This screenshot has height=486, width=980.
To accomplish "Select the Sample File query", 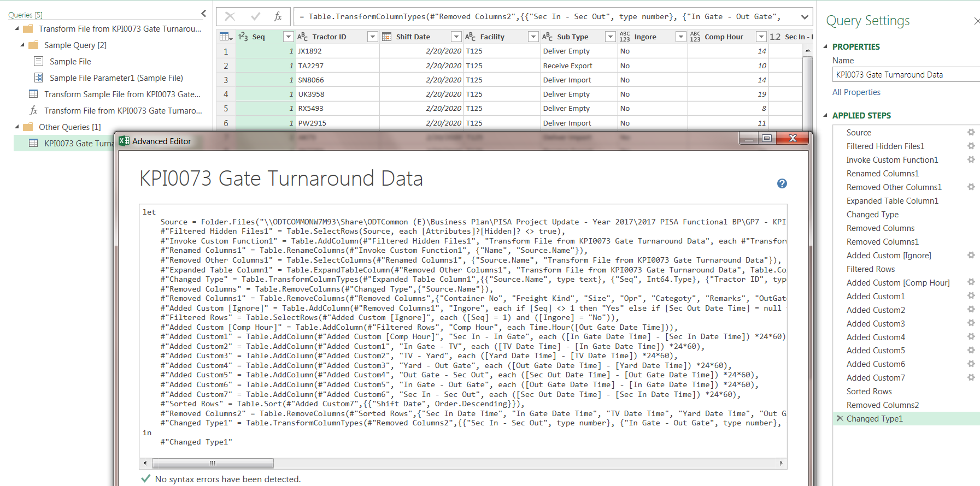I will tap(70, 62).
